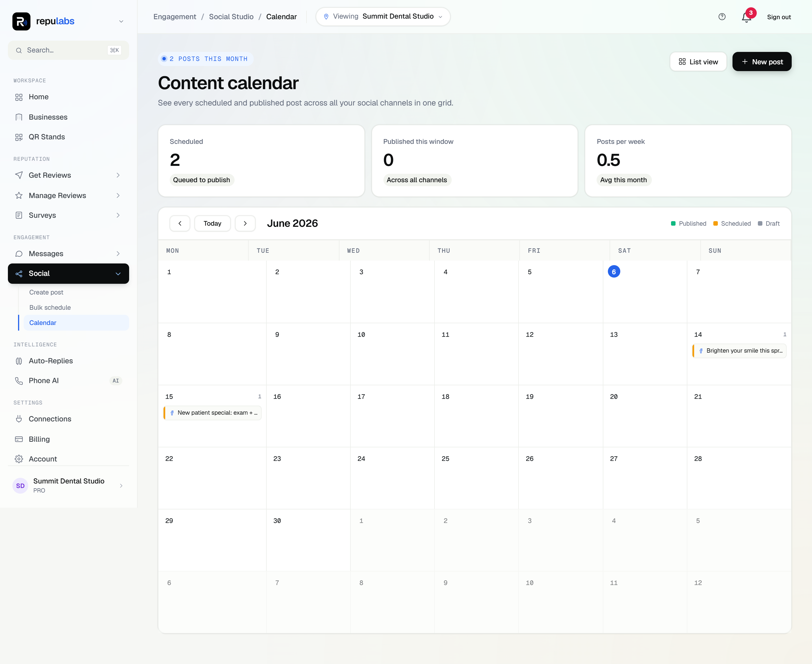
Task: Click the gray Draft legend swatch
Action: [760, 223]
